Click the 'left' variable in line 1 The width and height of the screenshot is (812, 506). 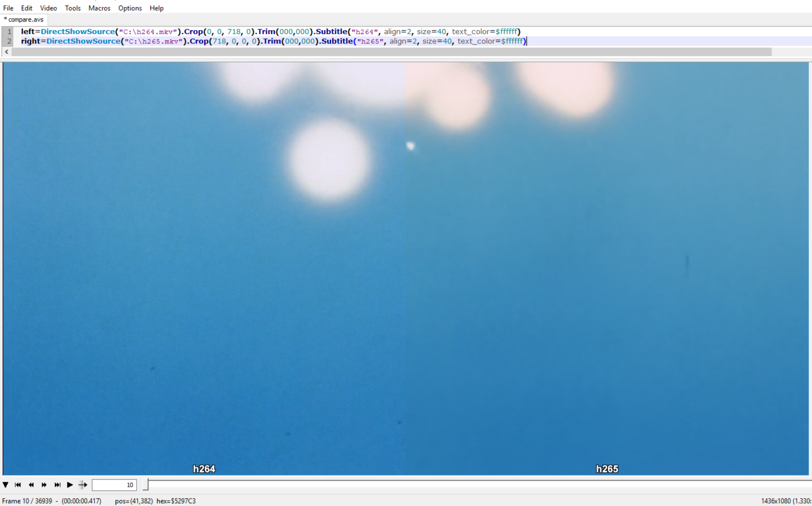click(x=28, y=31)
